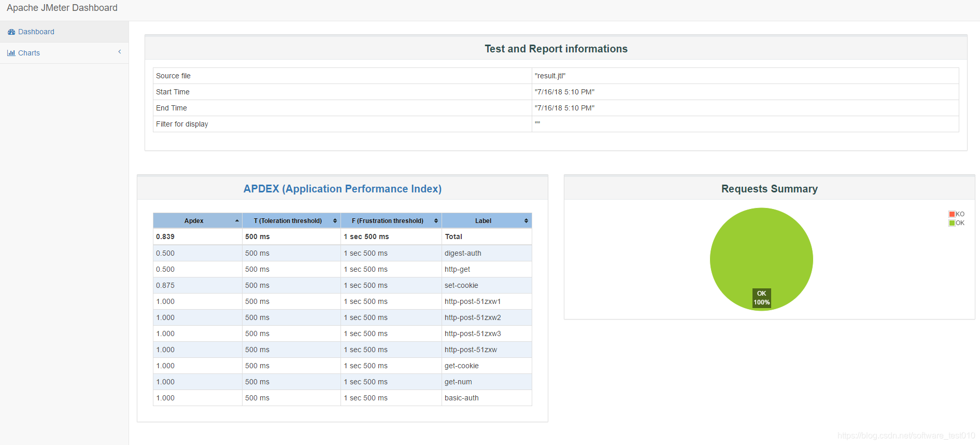
Task: Click the digest-auth label cell
Action: (487, 253)
